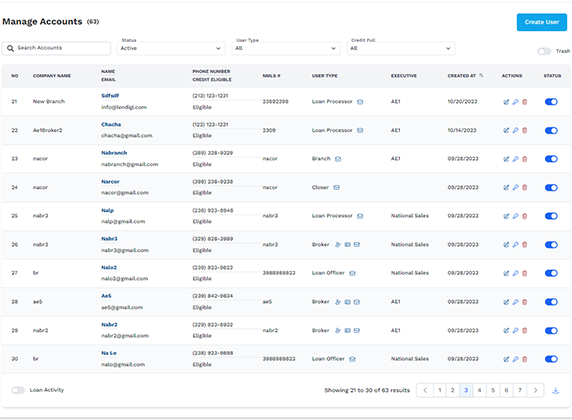Screen dimensions: 572x420
Task: Click the download icon below the table
Action: click(555, 390)
